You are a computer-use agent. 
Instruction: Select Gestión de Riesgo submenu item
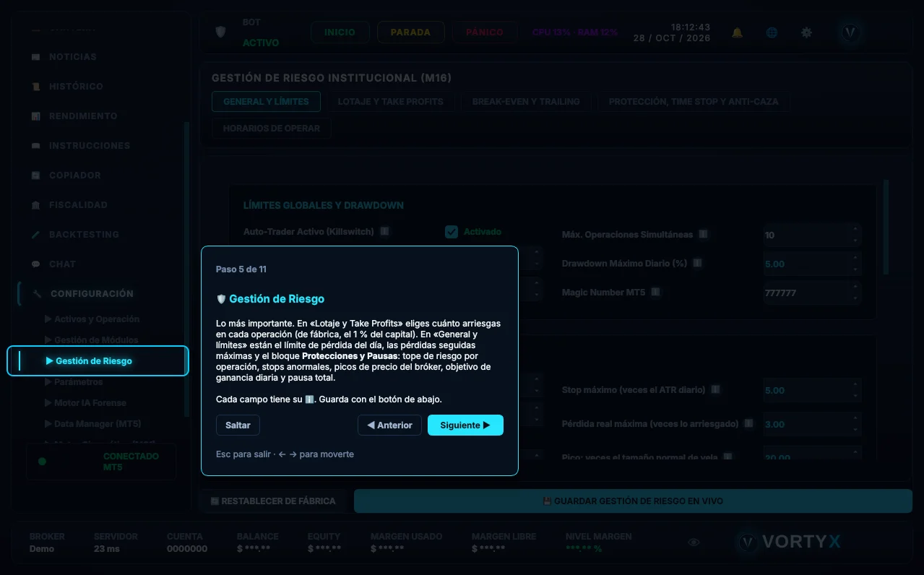click(98, 361)
